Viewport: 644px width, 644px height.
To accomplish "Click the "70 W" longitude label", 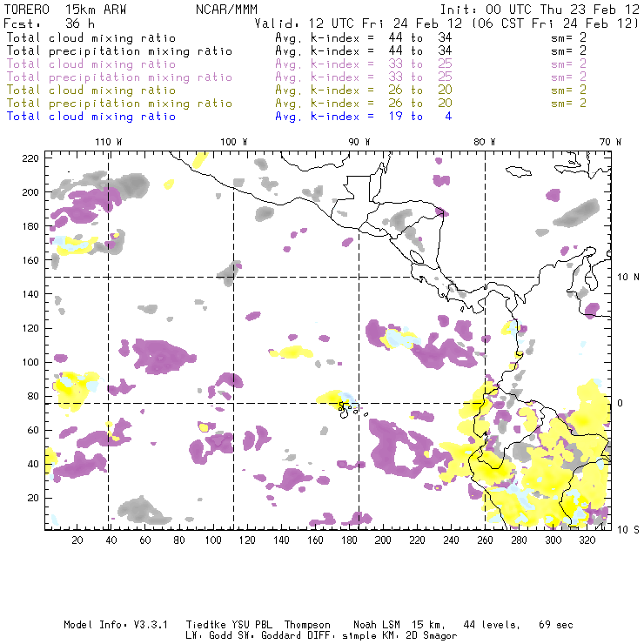I will pos(610,142).
